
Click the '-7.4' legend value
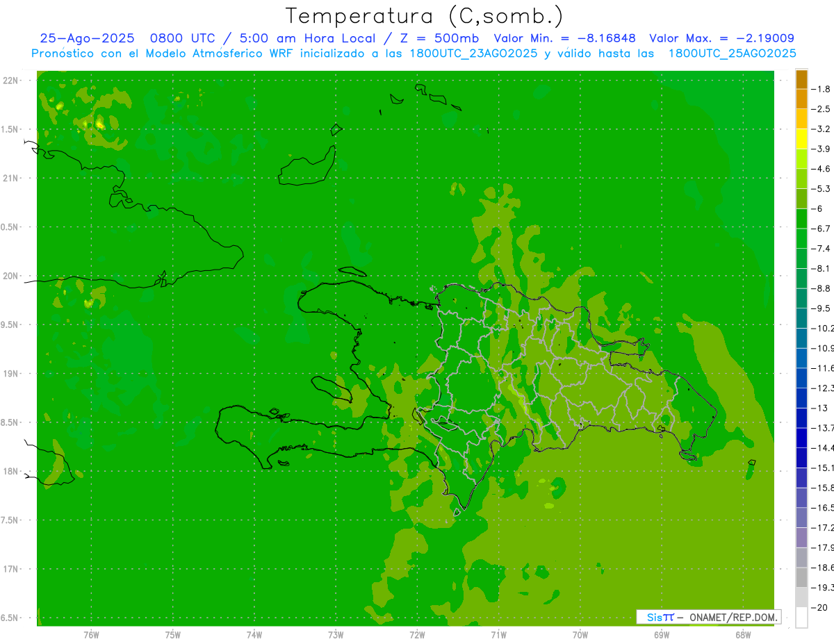click(x=822, y=249)
